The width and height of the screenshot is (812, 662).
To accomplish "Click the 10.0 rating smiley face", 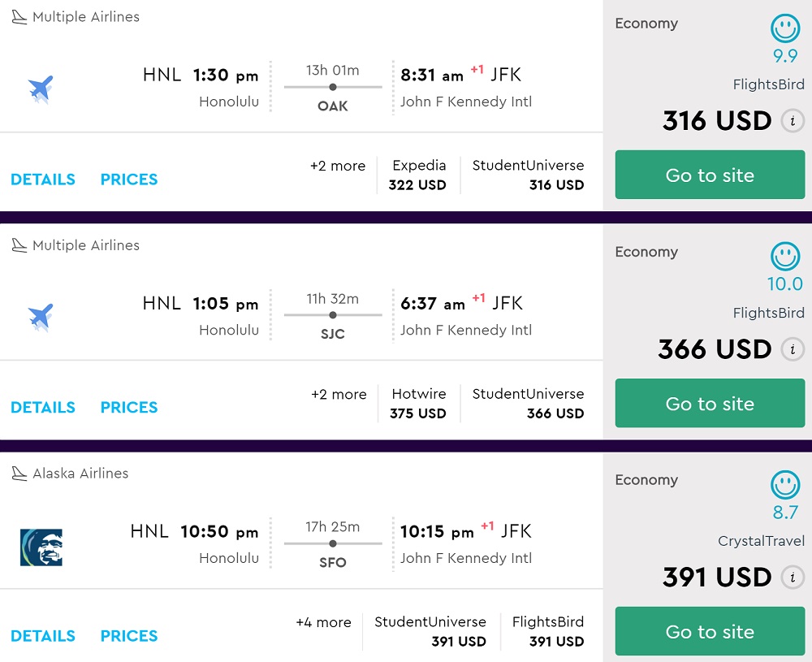I will pyautogui.click(x=785, y=257).
